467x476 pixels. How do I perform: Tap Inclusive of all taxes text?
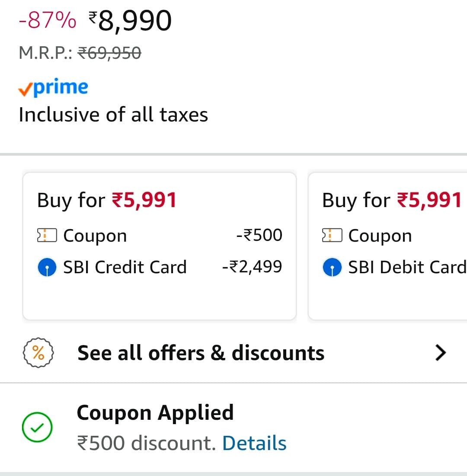click(113, 115)
